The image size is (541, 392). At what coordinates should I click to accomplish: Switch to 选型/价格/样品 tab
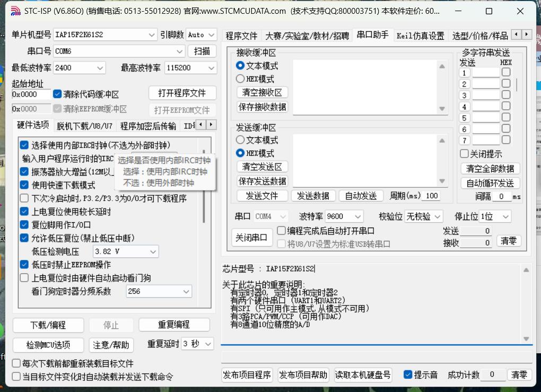[x=480, y=36]
